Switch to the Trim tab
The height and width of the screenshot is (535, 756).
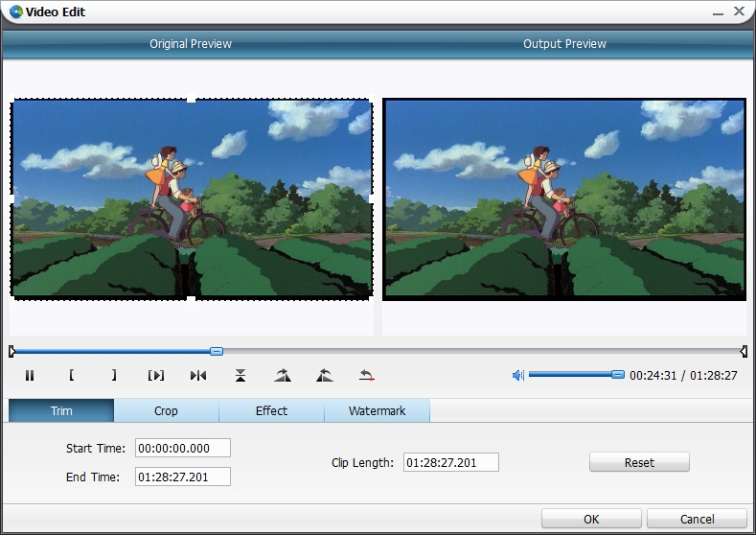pyautogui.click(x=61, y=410)
